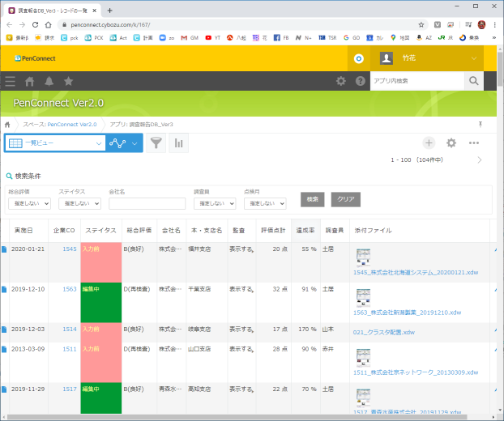Click the breadcrumb home icon
The height and width of the screenshot is (421, 504).
pos(7,125)
